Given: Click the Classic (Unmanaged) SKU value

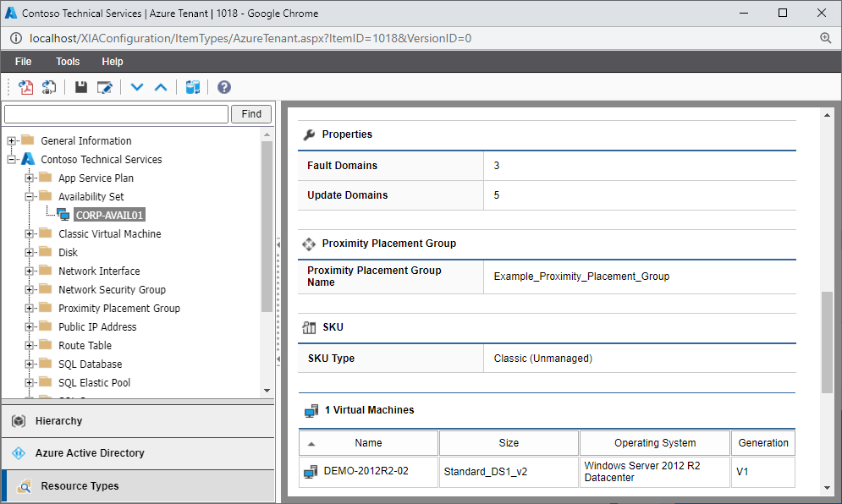Looking at the screenshot, I should pos(543,358).
